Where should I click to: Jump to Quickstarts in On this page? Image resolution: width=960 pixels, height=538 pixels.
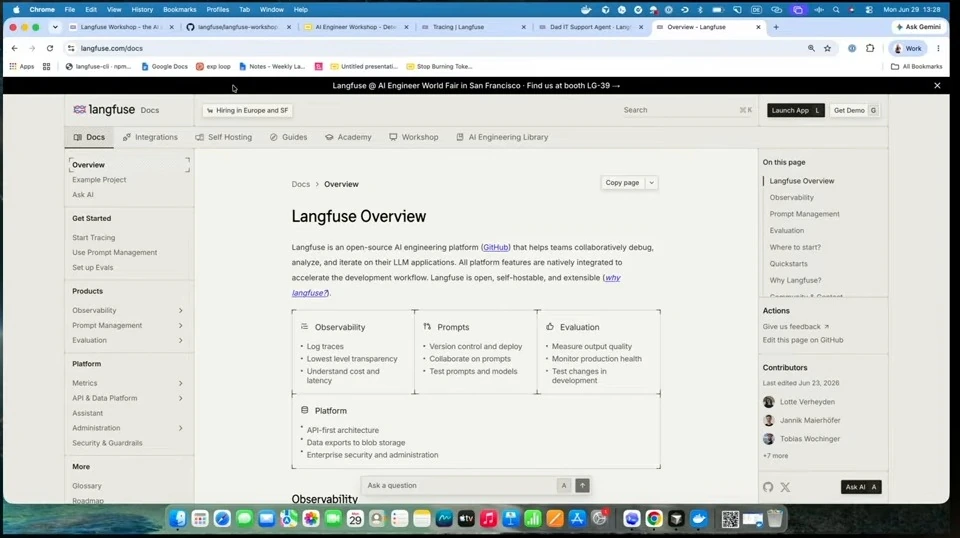pos(789,264)
